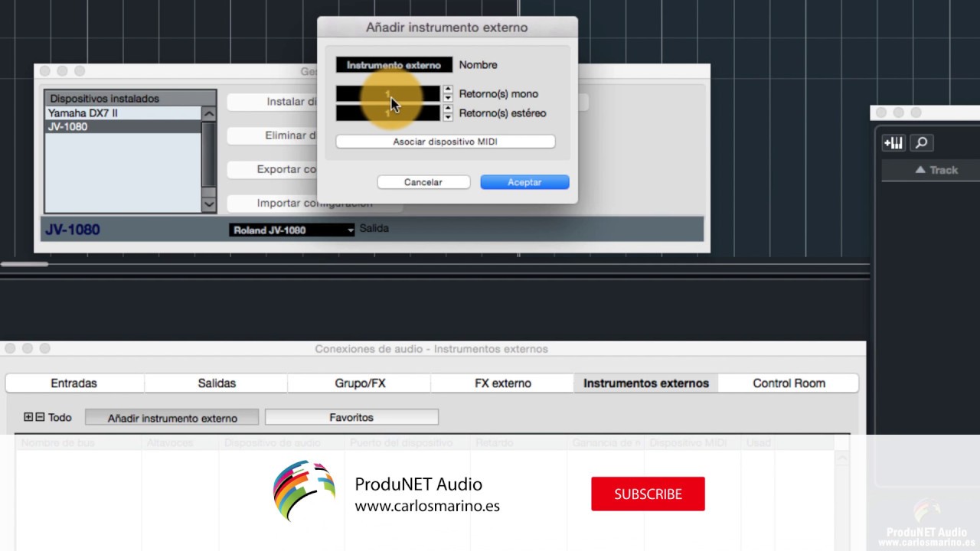Viewport: 980px width, 551px height.
Task: Click Cancelar in the add instrument dialog
Action: pyautogui.click(x=423, y=182)
